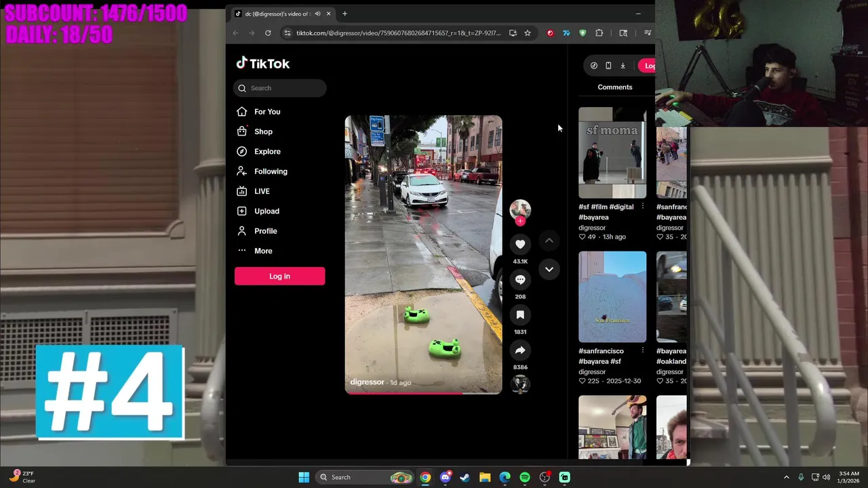Select Upload in sidebar
The height and width of the screenshot is (488, 868).
[x=258, y=211]
